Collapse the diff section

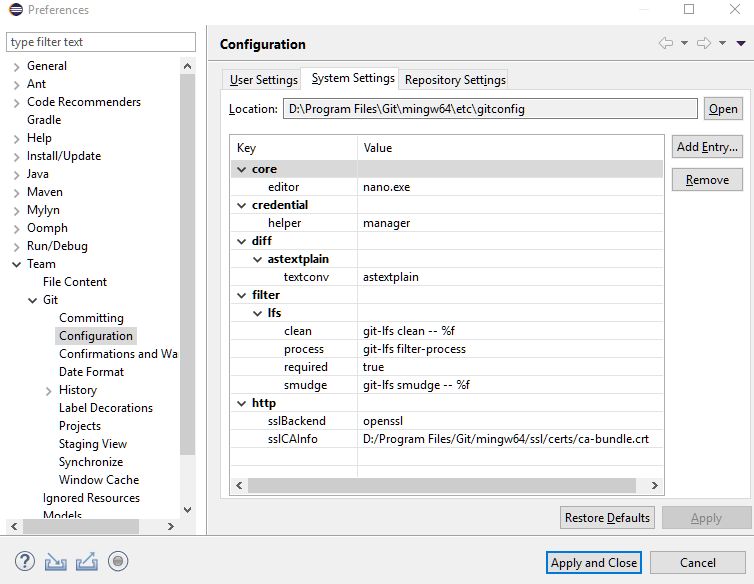coord(241,241)
